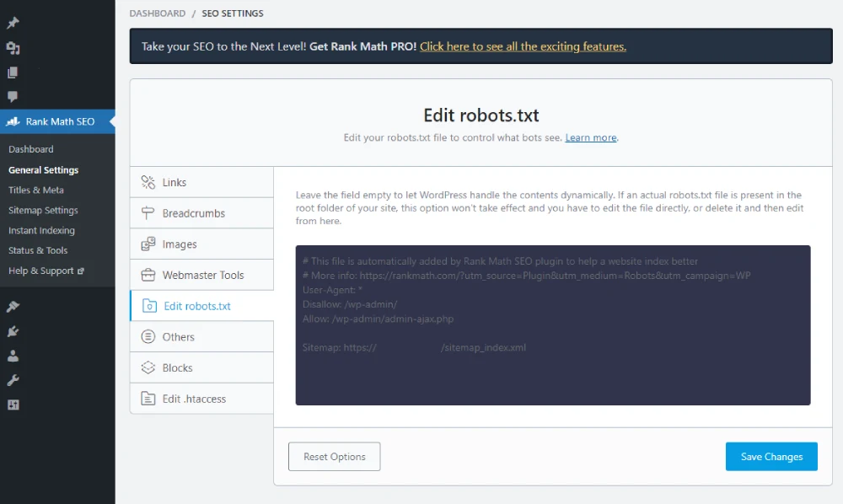Click the signpost icon next to Breadcrumbs
Image resolution: width=843 pixels, height=504 pixels.
(148, 212)
